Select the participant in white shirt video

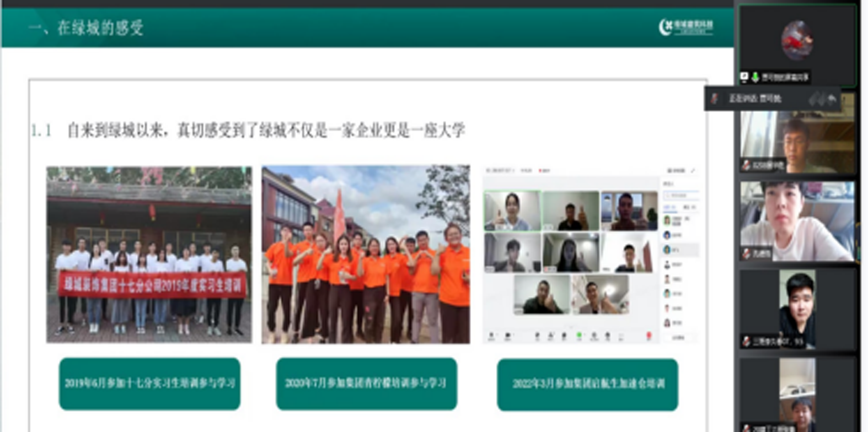pos(796,220)
